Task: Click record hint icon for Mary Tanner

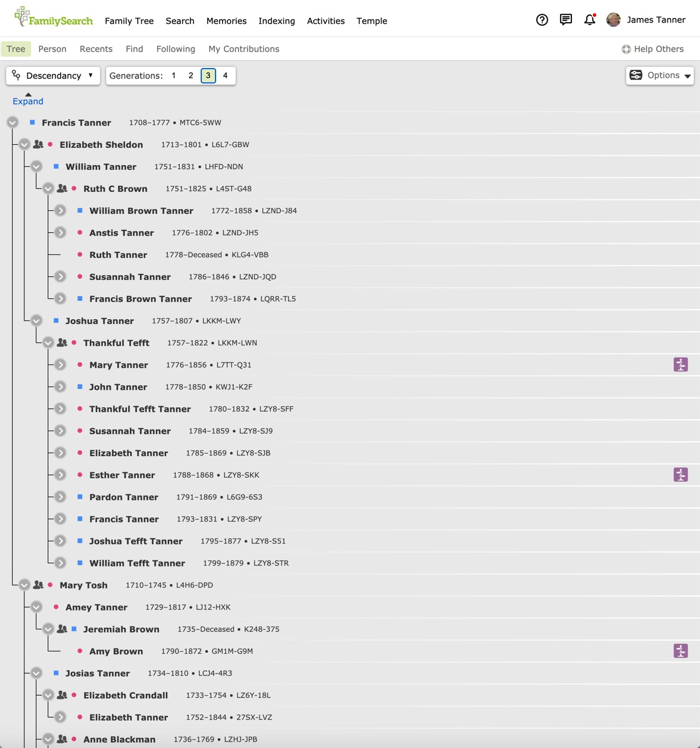Action: (681, 364)
